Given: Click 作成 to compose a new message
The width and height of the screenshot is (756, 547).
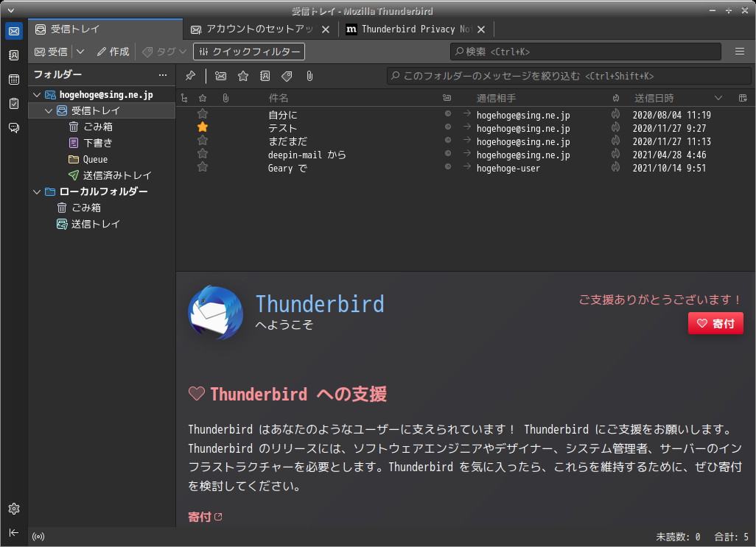Looking at the screenshot, I should (x=113, y=52).
